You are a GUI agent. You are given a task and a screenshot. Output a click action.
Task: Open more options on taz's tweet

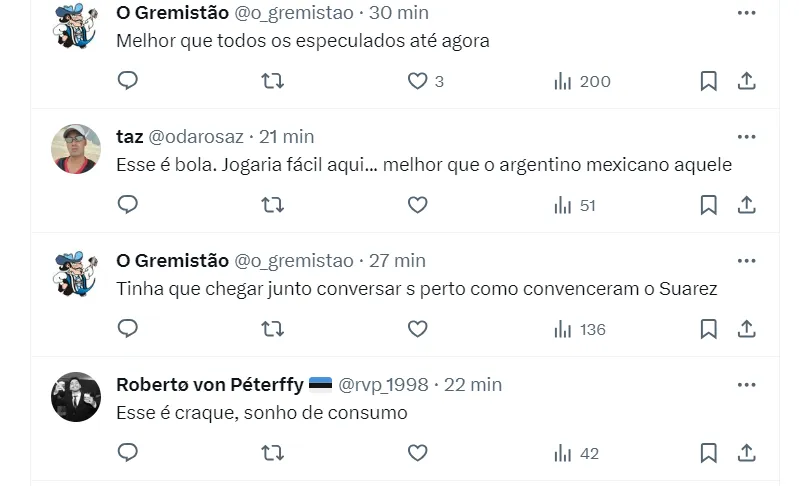coord(746,137)
